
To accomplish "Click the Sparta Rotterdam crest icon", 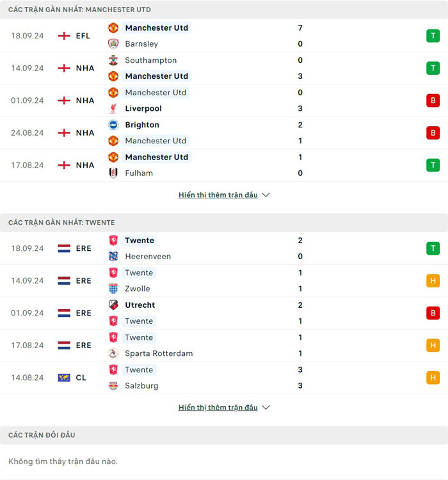I will (x=113, y=353).
